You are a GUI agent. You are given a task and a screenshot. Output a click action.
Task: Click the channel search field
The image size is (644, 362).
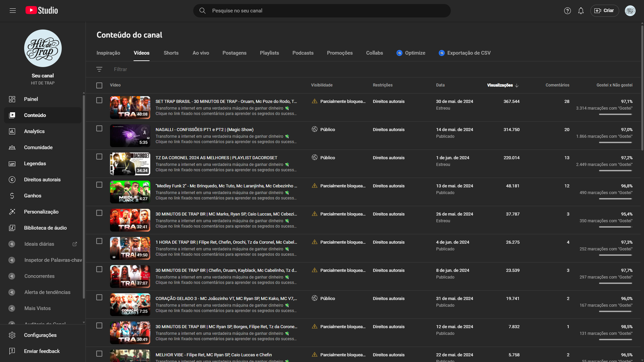click(x=322, y=11)
